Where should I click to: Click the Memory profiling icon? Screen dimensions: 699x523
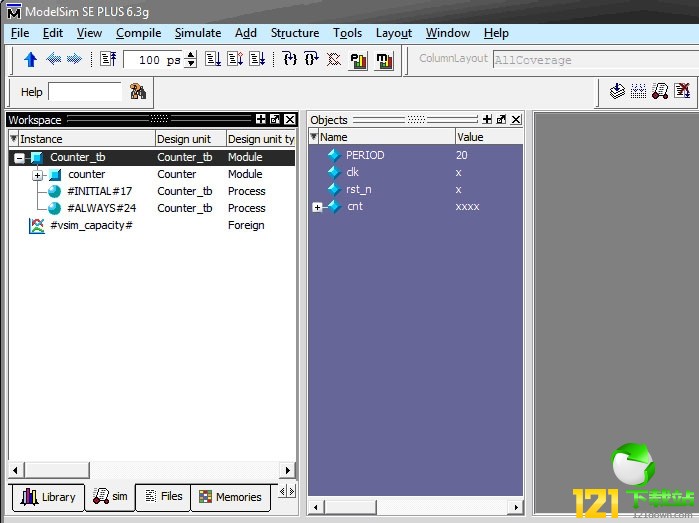click(385, 61)
